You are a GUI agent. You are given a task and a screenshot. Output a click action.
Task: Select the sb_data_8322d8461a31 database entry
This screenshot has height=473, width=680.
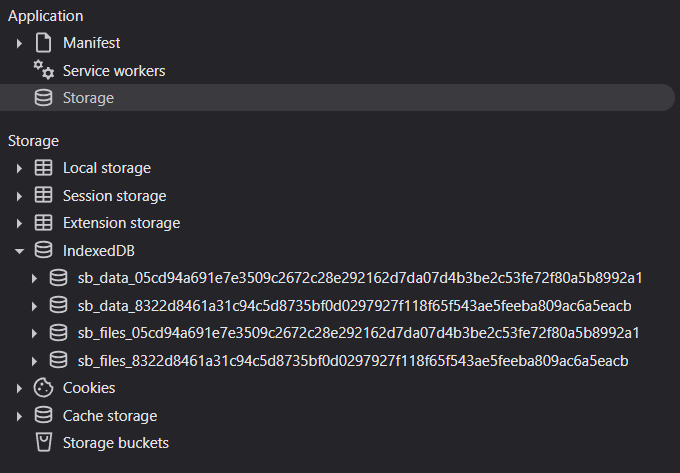354,305
